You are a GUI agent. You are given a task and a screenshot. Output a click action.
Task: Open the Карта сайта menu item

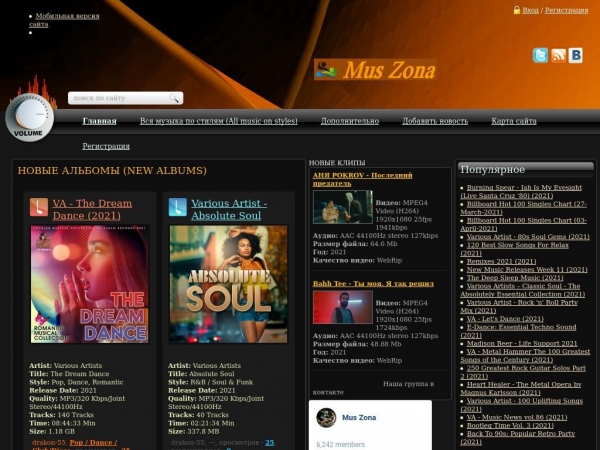pos(514,121)
